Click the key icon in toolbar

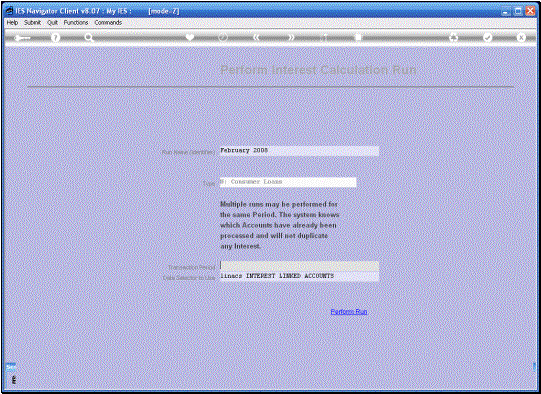click(x=22, y=38)
